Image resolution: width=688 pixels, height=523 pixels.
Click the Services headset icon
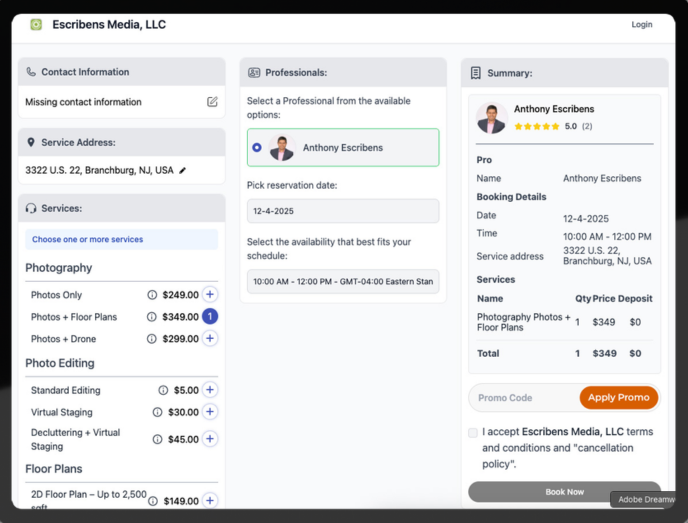click(31, 208)
